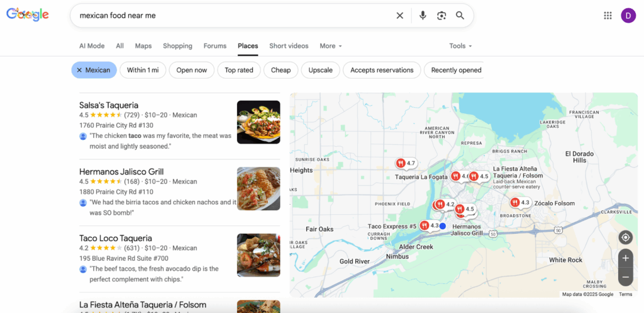Open the Google apps grid

tap(608, 16)
